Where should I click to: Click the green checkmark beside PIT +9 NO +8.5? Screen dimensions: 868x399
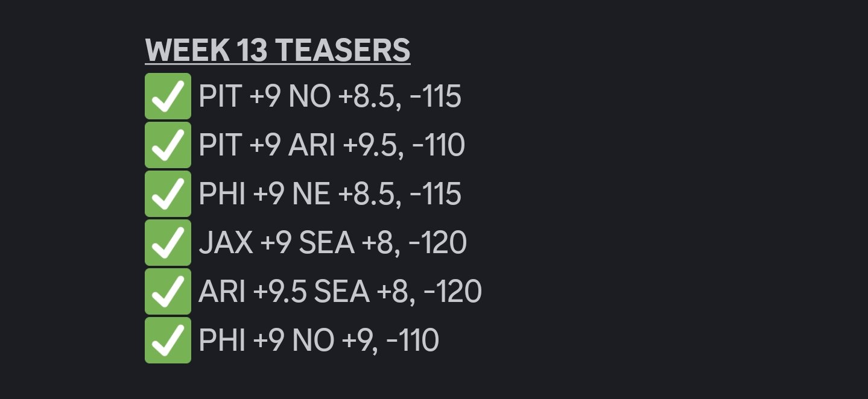coord(168,96)
